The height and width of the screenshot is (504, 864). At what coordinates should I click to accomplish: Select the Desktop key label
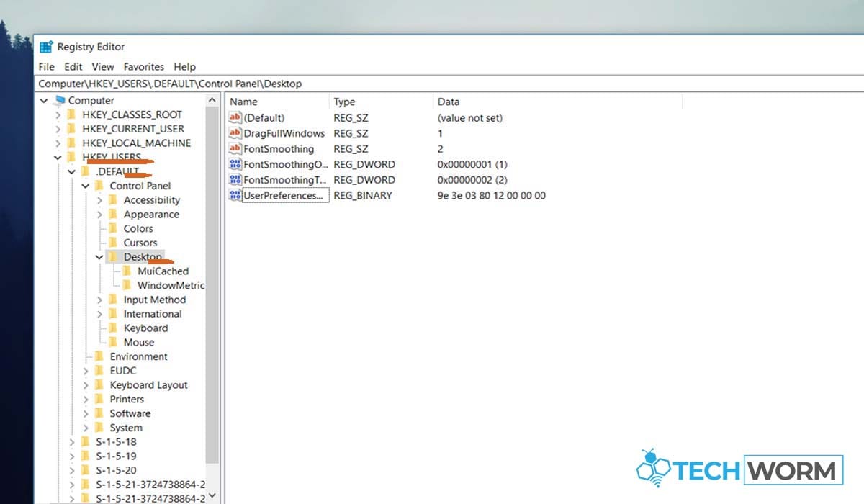coord(143,257)
